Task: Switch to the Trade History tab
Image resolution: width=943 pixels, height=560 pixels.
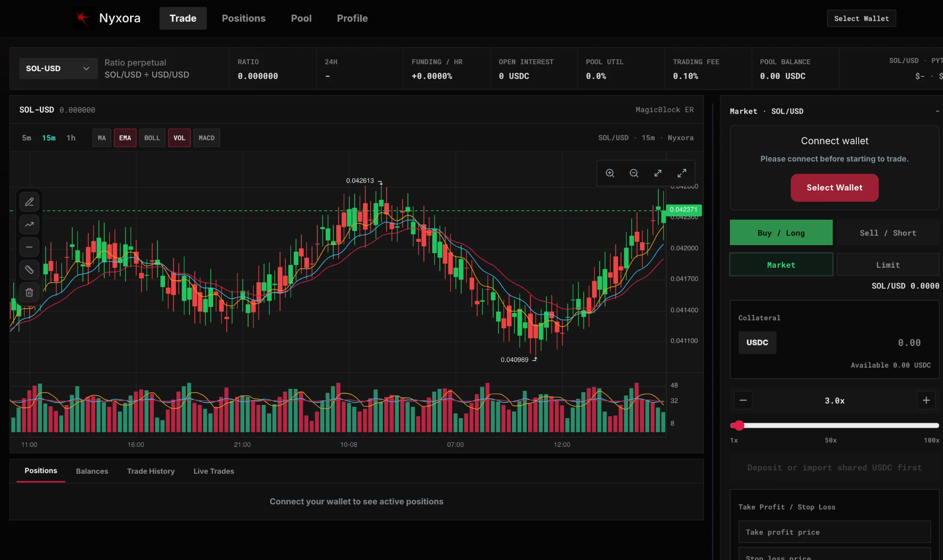Action: [151, 471]
